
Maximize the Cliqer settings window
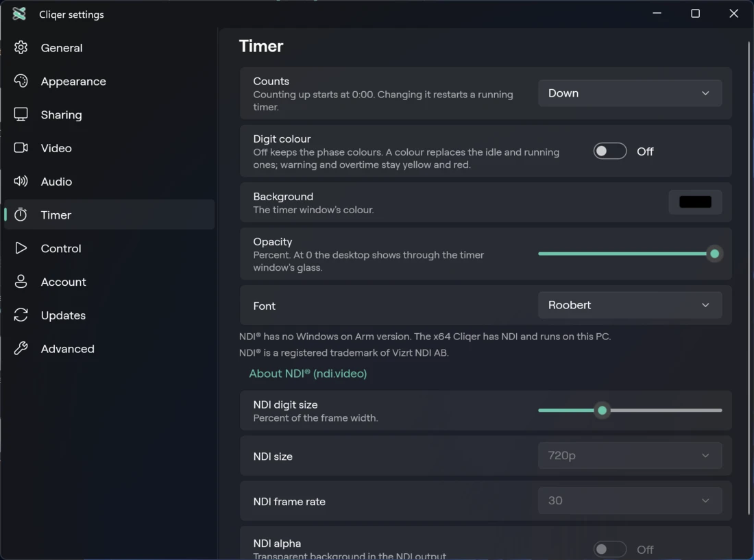point(695,14)
